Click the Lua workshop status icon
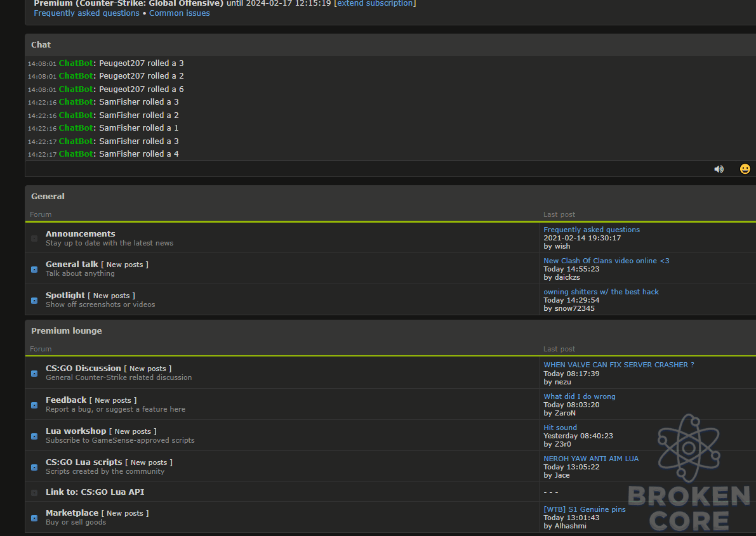This screenshot has height=536, width=756. click(x=34, y=436)
